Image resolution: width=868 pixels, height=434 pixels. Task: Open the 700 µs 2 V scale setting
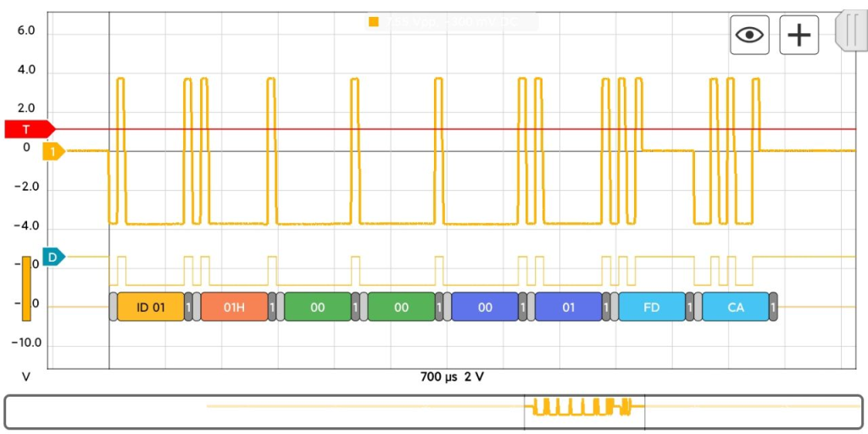452,377
